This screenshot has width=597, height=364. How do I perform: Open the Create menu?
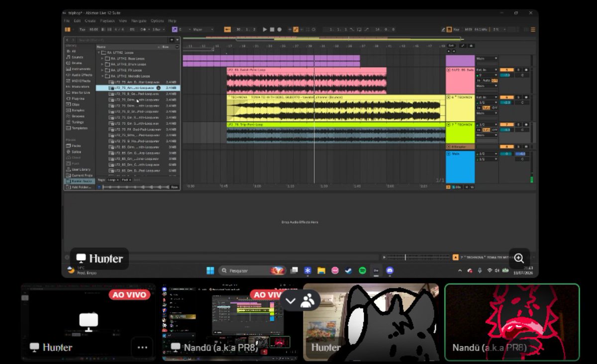pos(90,21)
